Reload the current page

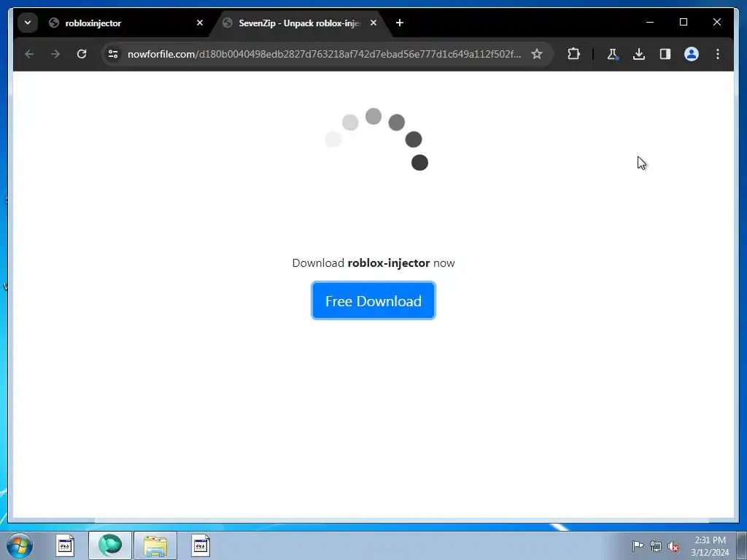point(82,54)
